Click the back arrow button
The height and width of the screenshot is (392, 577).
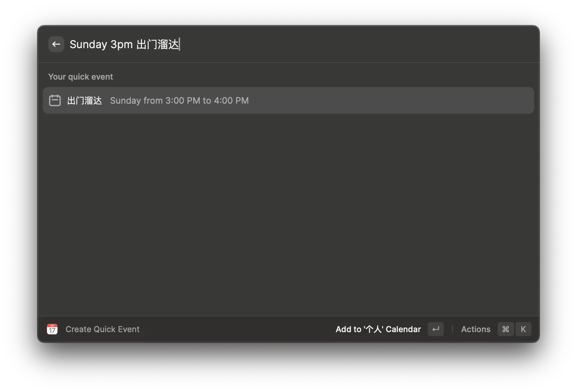point(56,44)
